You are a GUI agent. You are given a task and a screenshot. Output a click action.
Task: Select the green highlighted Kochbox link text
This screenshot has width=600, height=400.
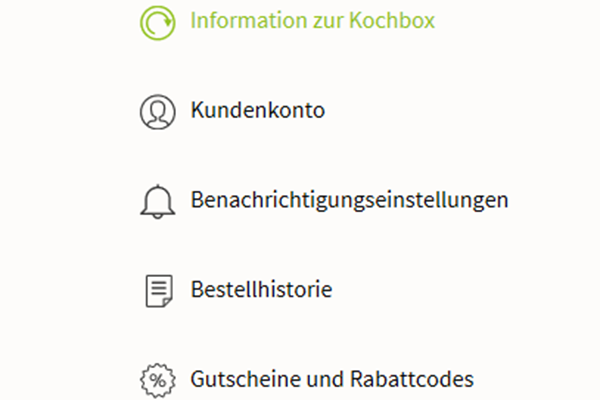(313, 20)
